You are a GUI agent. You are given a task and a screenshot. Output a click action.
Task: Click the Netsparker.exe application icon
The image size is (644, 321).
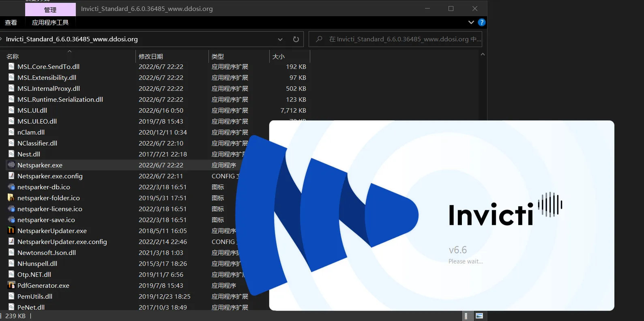pos(11,165)
